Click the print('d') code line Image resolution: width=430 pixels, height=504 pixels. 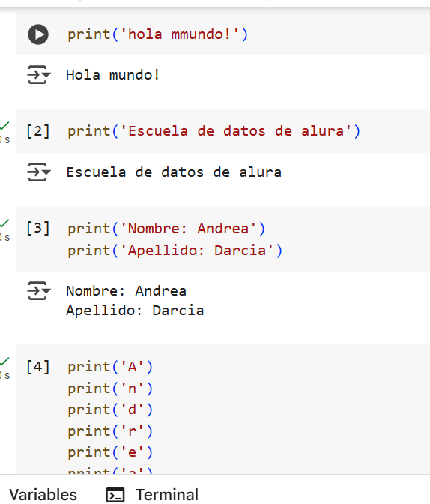[x=110, y=409]
